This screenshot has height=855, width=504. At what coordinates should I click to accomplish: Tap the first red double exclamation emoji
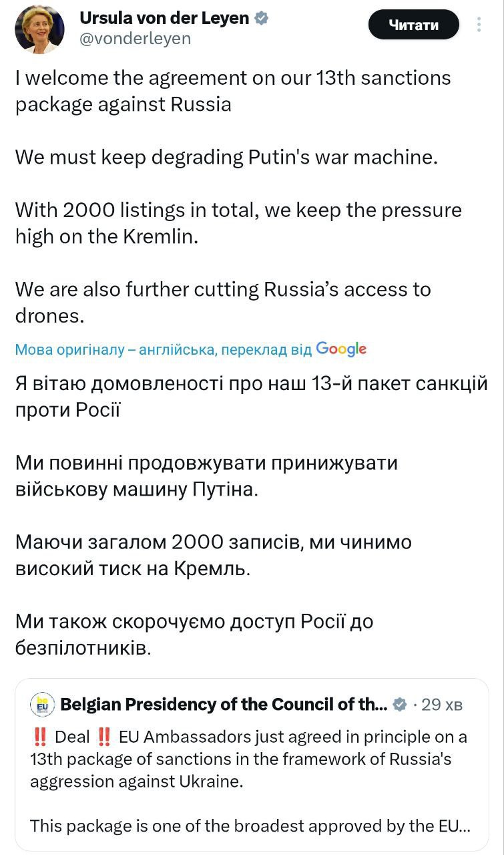pyautogui.click(x=39, y=737)
